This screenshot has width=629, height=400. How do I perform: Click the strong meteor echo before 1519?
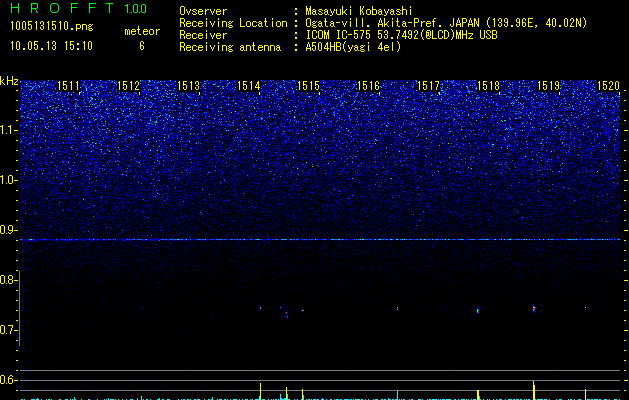point(534,308)
